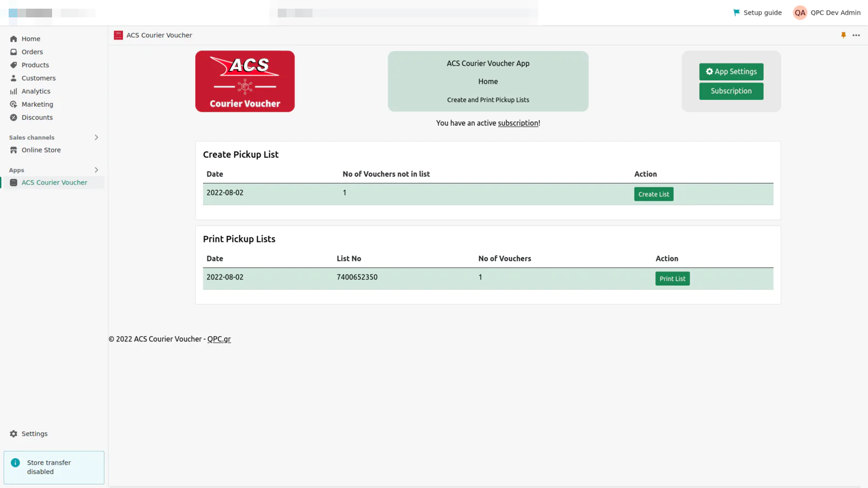This screenshot has height=488, width=868.
Task: Open the QPC.gr footer link
Action: [x=219, y=339]
